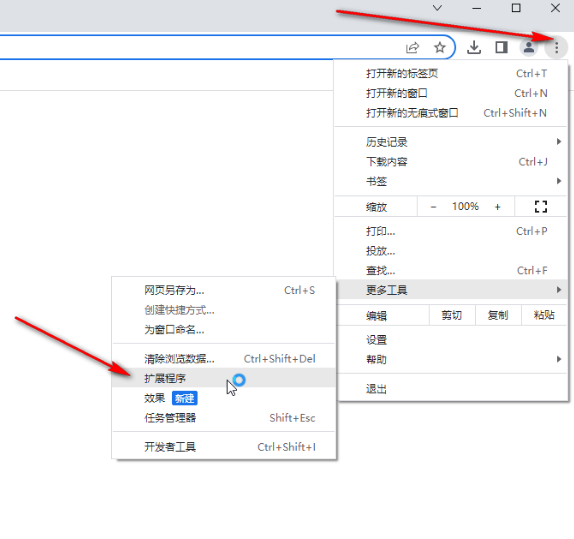Viewport: 574px width, 539px height.
Task: Expand the 历史记录 submenu
Action: (x=451, y=142)
